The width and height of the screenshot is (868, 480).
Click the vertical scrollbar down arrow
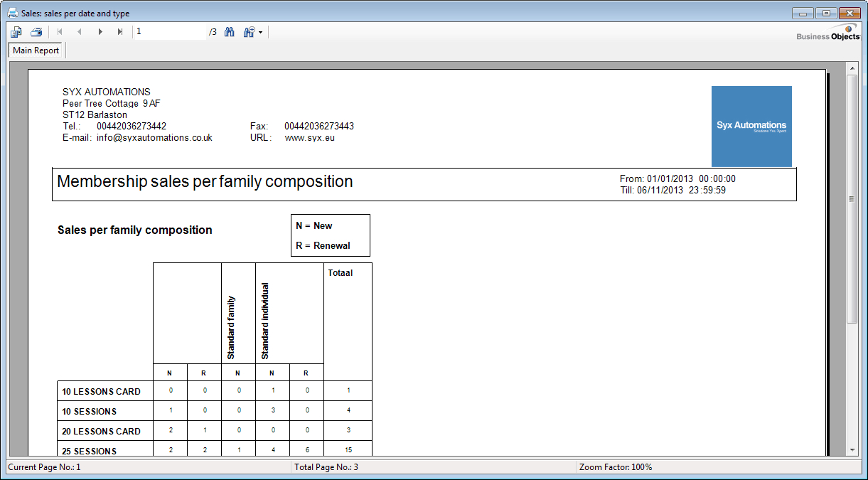[x=852, y=449]
